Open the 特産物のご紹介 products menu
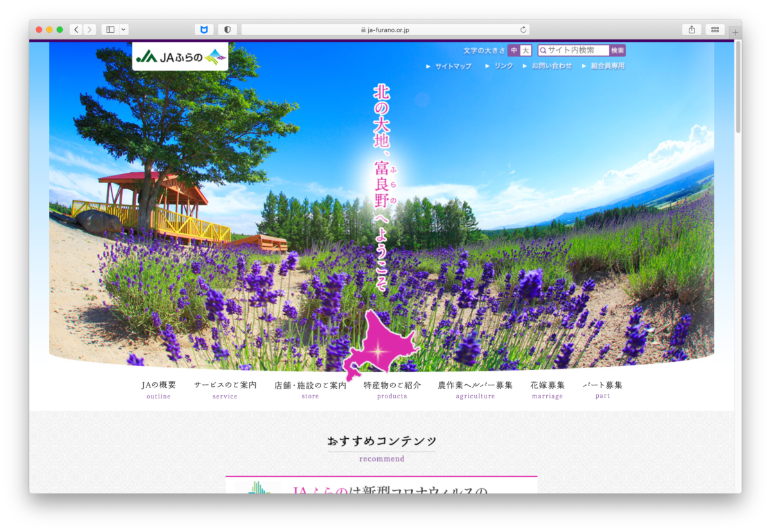771x532 pixels. click(392, 389)
